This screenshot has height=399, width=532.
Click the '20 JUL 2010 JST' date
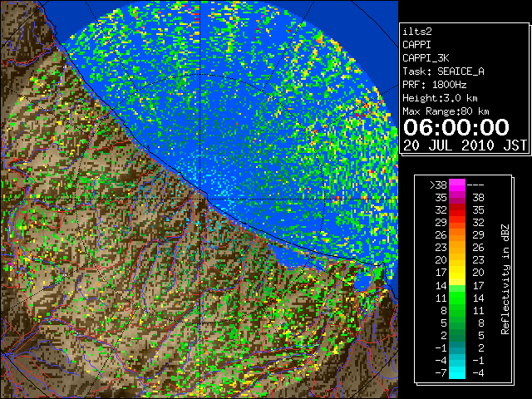tap(465, 145)
